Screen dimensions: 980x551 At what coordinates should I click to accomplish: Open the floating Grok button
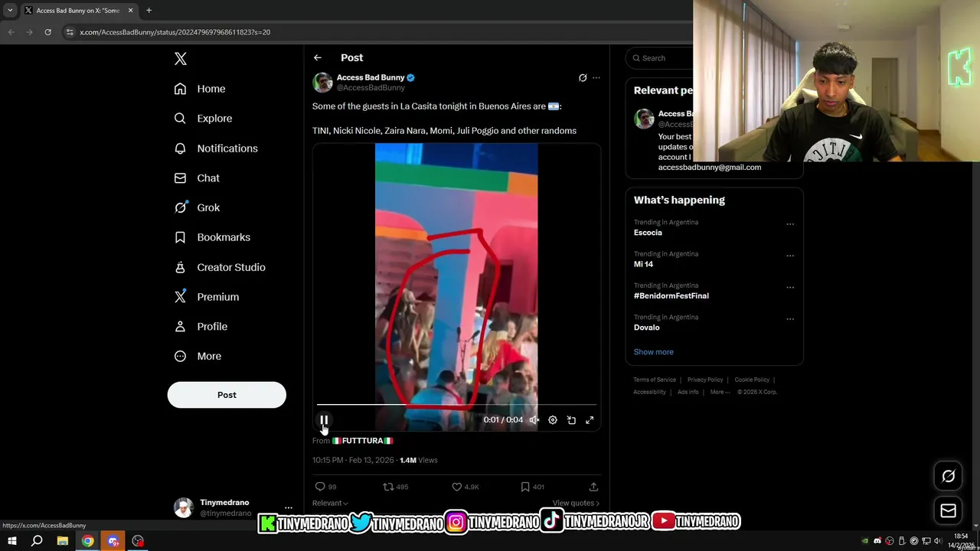(948, 476)
